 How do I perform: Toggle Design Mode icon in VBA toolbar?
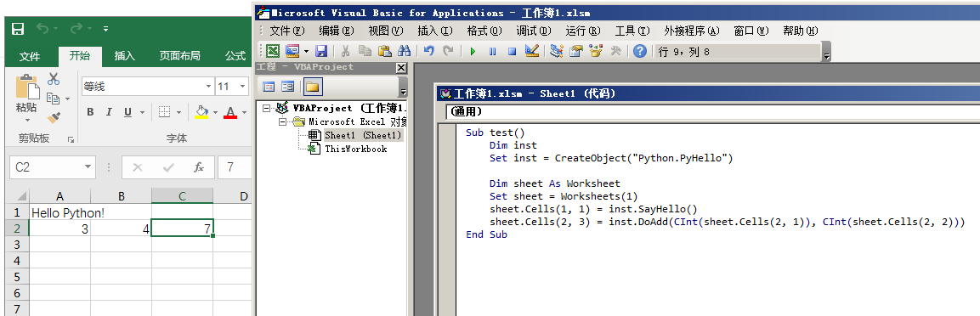click(x=532, y=51)
